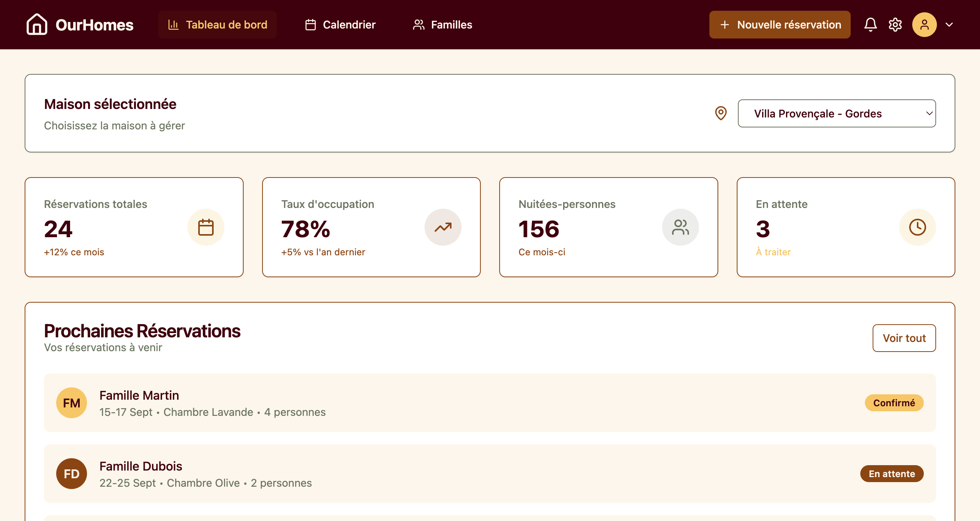Image resolution: width=980 pixels, height=521 pixels.
Task: Click the people icon in Nuitées-personnes card
Action: click(x=680, y=227)
